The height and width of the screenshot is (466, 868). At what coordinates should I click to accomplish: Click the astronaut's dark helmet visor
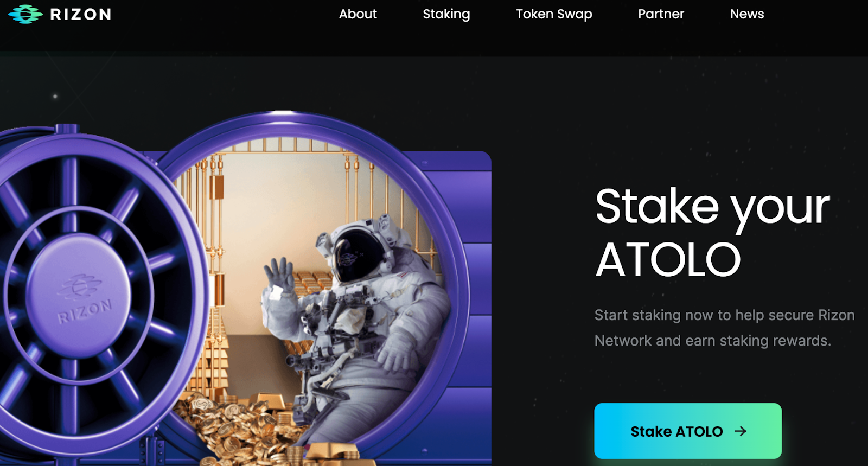(352, 254)
